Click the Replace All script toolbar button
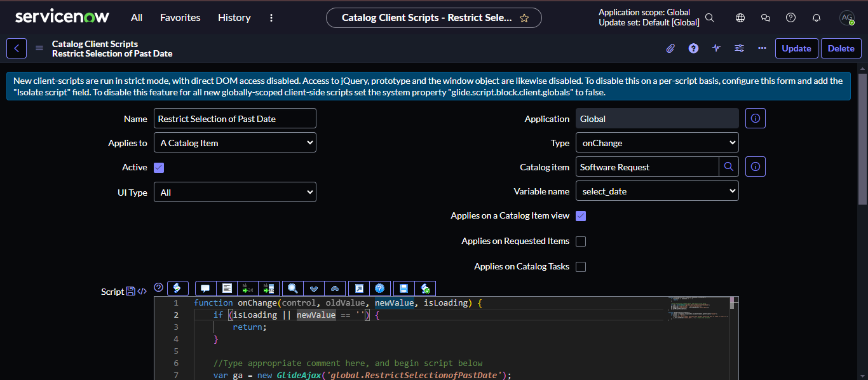 [x=269, y=288]
